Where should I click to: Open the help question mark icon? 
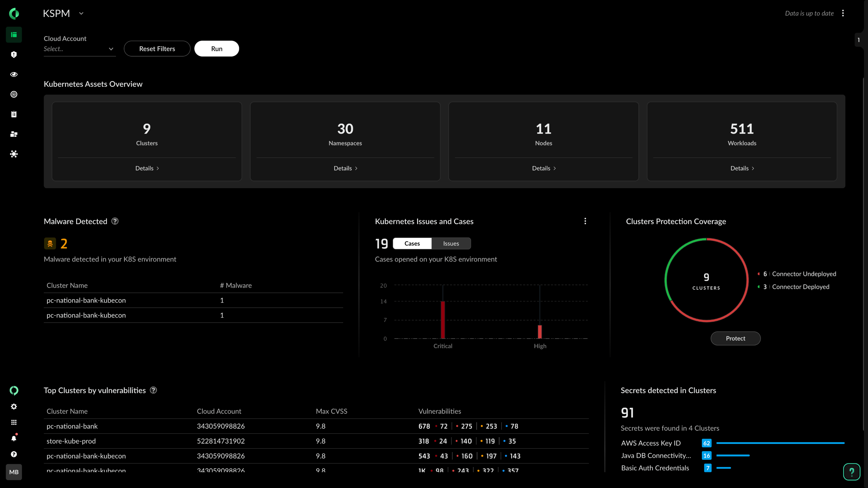point(14,454)
